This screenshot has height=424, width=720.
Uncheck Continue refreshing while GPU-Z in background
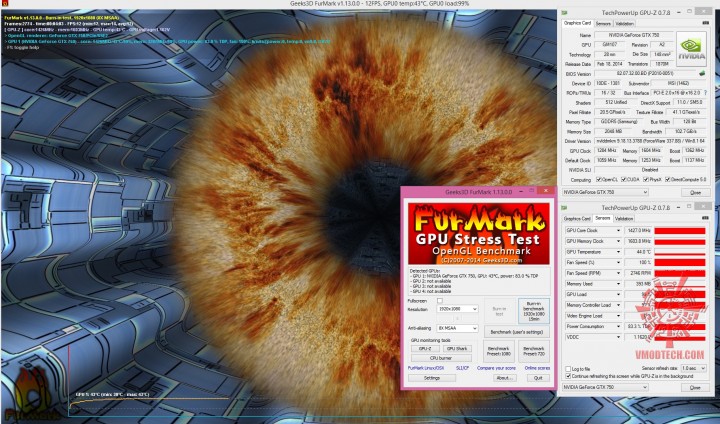[568, 376]
